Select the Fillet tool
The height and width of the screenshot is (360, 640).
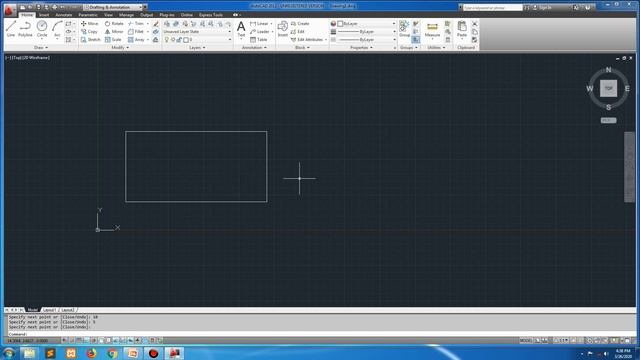click(x=136, y=31)
